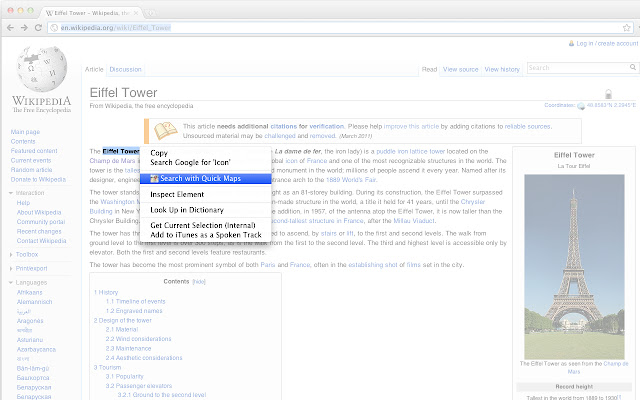
Task: Select Inspect Element in the context menu
Action: [x=177, y=194]
